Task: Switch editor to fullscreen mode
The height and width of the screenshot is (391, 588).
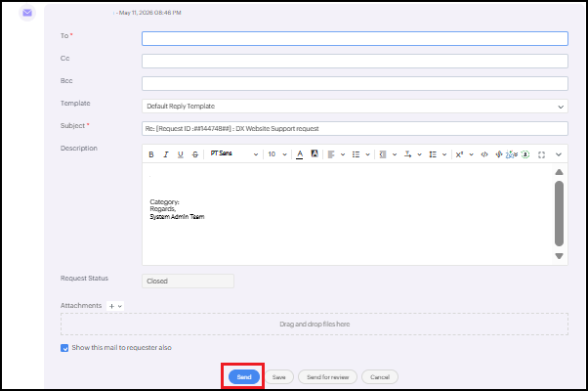Action: click(541, 155)
